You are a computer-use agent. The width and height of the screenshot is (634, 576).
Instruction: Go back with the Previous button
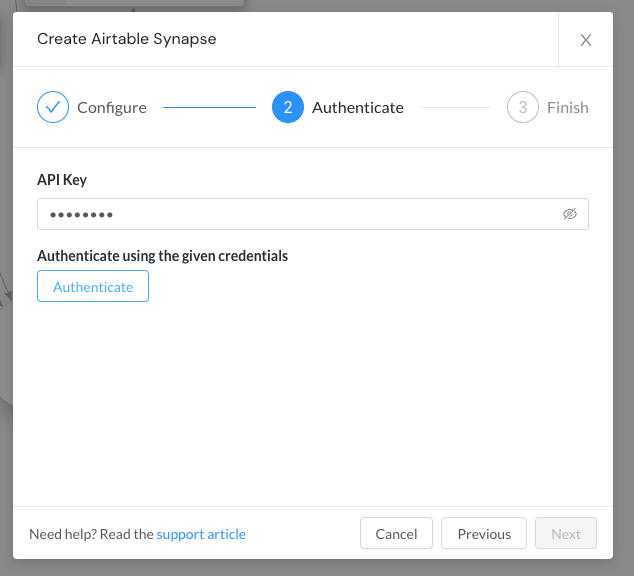click(x=484, y=534)
